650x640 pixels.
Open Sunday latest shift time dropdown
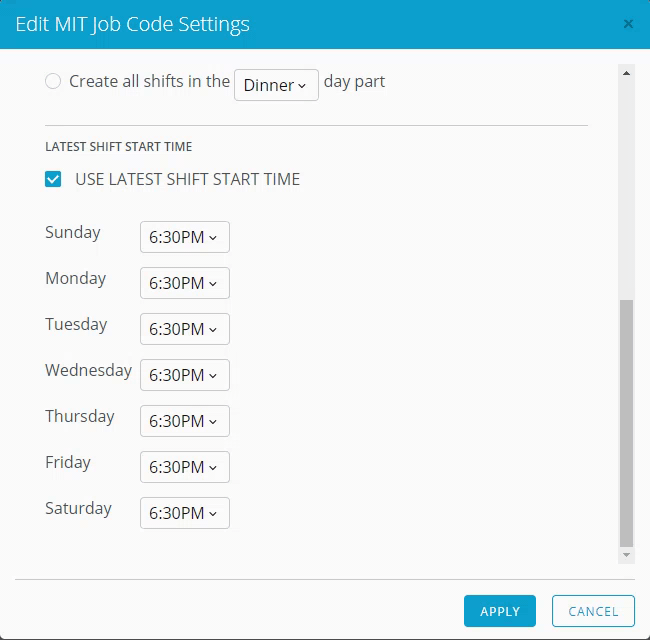pyautogui.click(x=185, y=237)
